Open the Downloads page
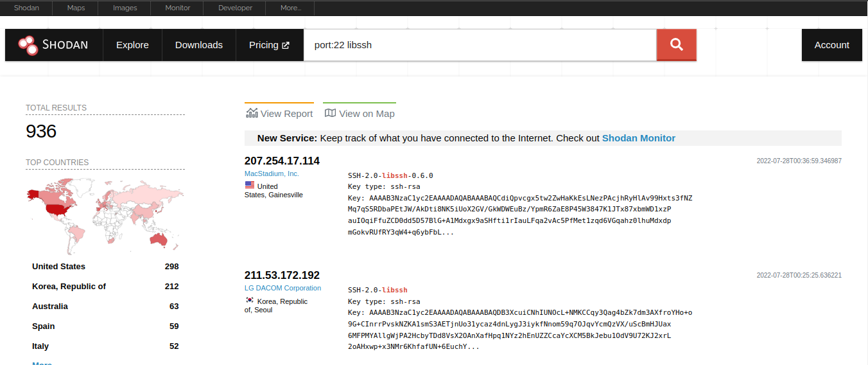868x365 pixels. click(x=199, y=45)
